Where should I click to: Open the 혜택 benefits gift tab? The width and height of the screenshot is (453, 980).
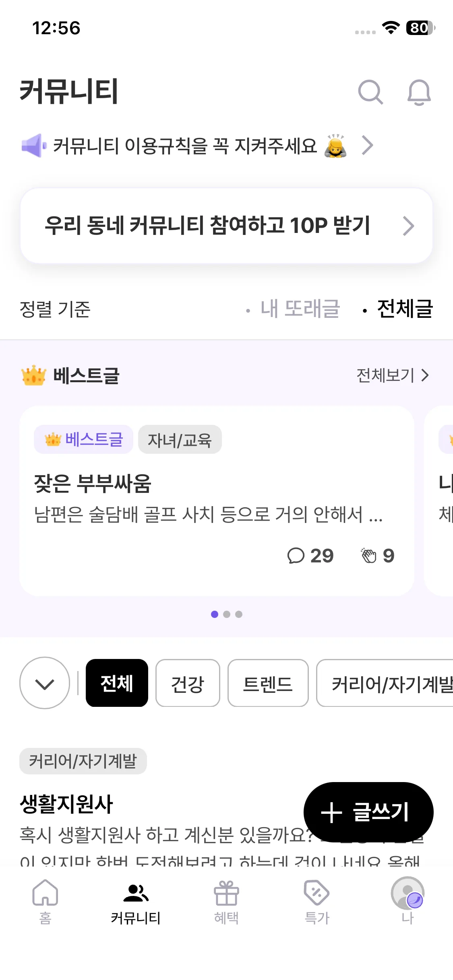coord(226,901)
